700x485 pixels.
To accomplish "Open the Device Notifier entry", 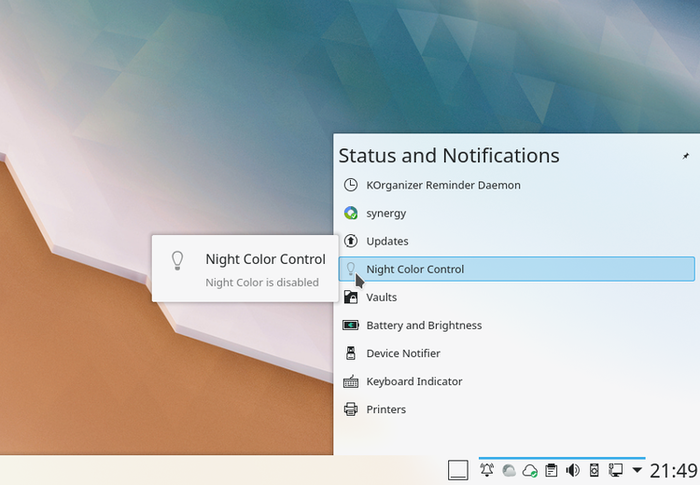I will coord(403,353).
